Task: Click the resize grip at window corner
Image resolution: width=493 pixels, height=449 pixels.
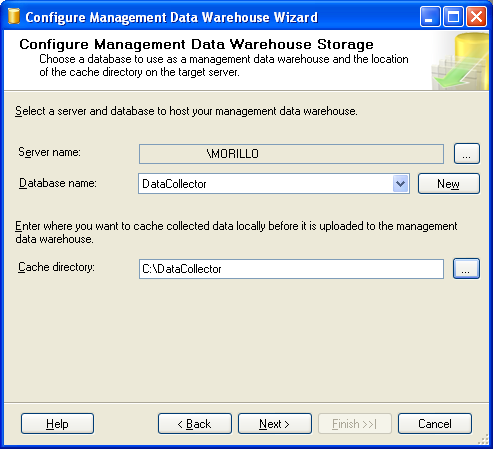Action: [x=484, y=440]
